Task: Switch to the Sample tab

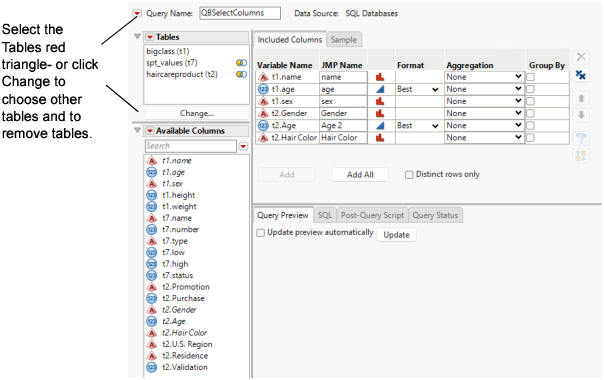Action: point(344,40)
